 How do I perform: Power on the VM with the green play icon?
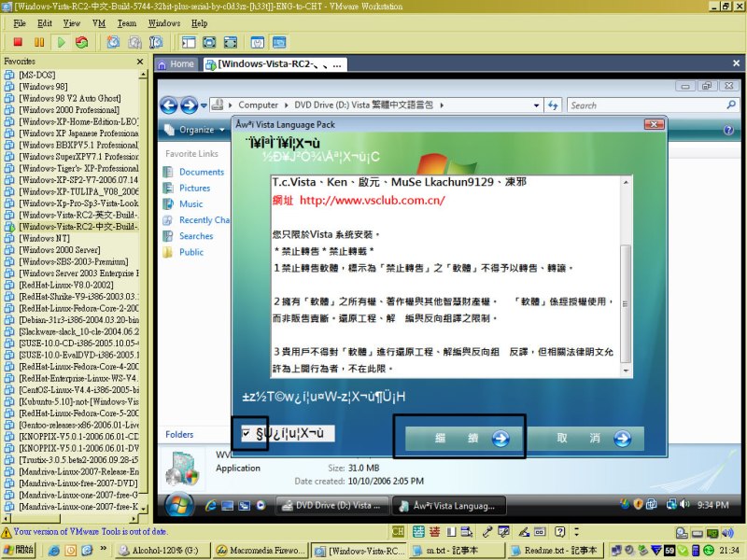point(61,42)
